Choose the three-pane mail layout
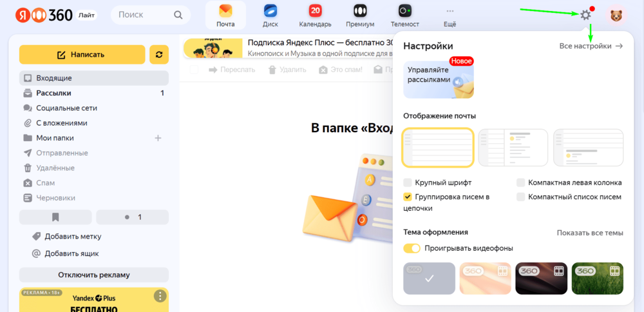Viewport: 644px width, 312px height. pos(513,148)
